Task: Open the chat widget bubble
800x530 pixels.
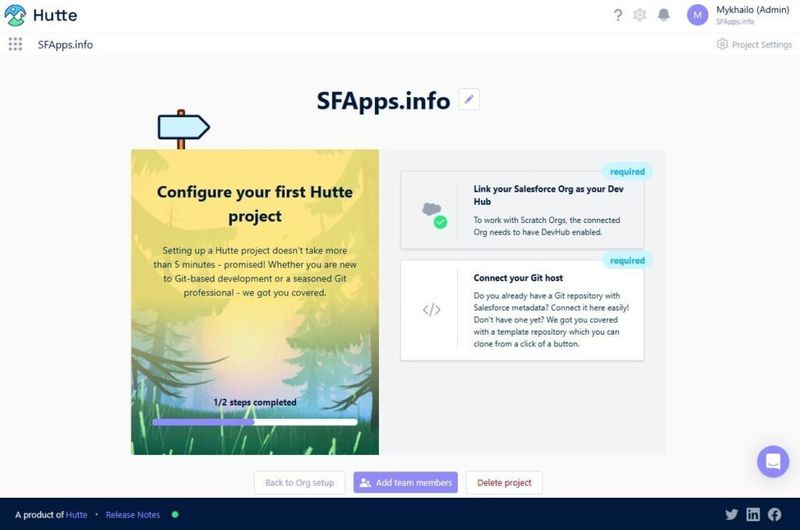Action: (x=773, y=461)
